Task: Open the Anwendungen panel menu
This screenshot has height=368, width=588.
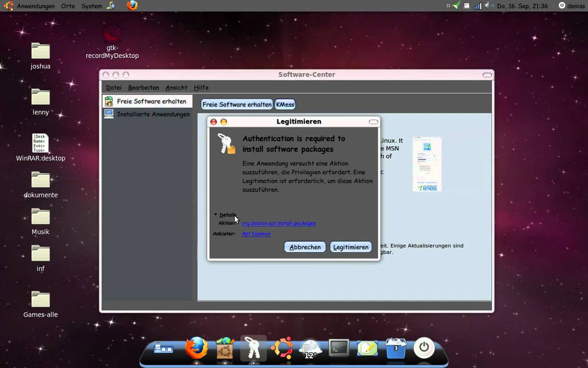Action: pyautogui.click(x=36, y=6)
